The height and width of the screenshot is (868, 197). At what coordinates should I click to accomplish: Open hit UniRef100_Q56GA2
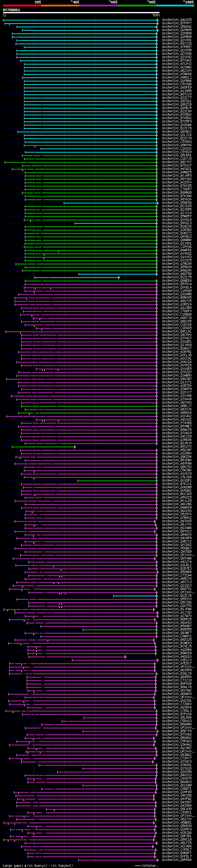pos(177,26)
